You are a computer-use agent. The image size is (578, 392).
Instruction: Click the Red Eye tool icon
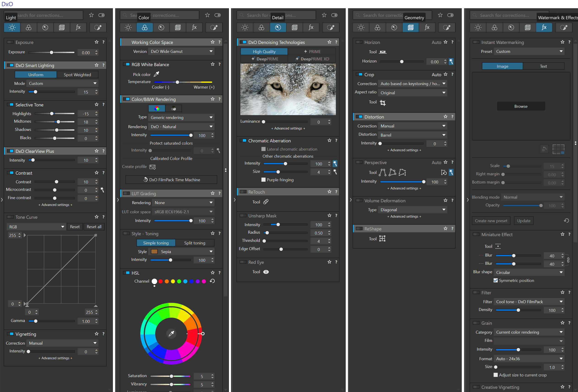tap(266, 272)
